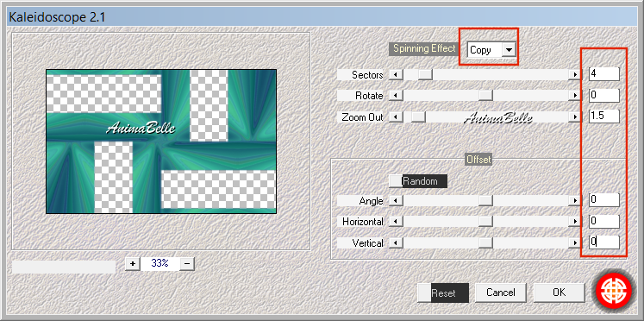Click the Reset button
This screenshot has width=644, height=321.
[x=443, y=293]
